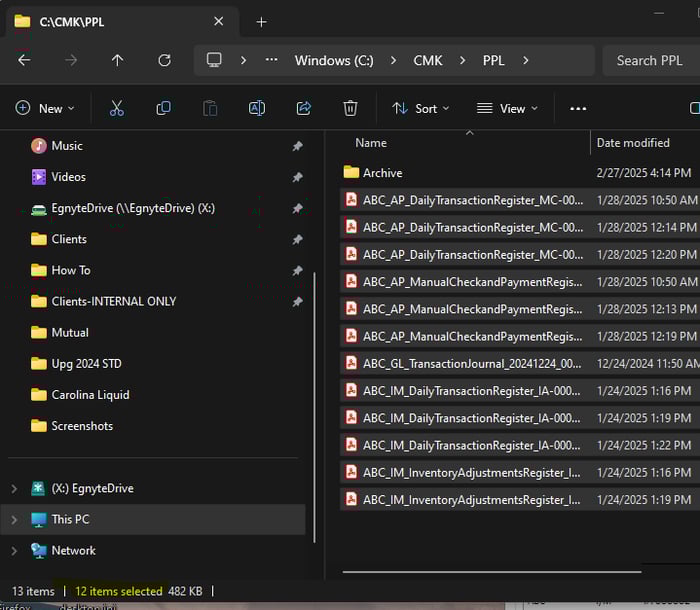
Task: Click the Rename icon in toolbar
Action: tap(257, 108)
